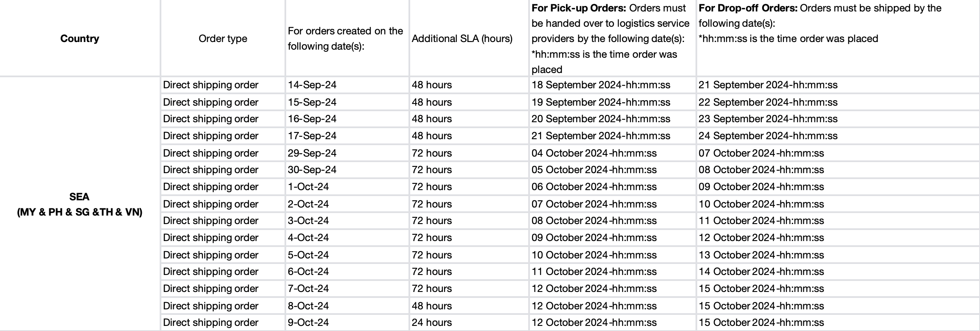The width and height of the screenshot is (980, 331).
Task: Select the SEA country merged cell
Action: pyautogui.click(x=79, y=204)
